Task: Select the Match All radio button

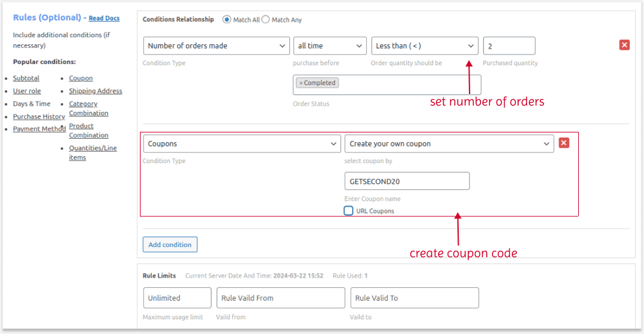Action: [x=227, y=20]
